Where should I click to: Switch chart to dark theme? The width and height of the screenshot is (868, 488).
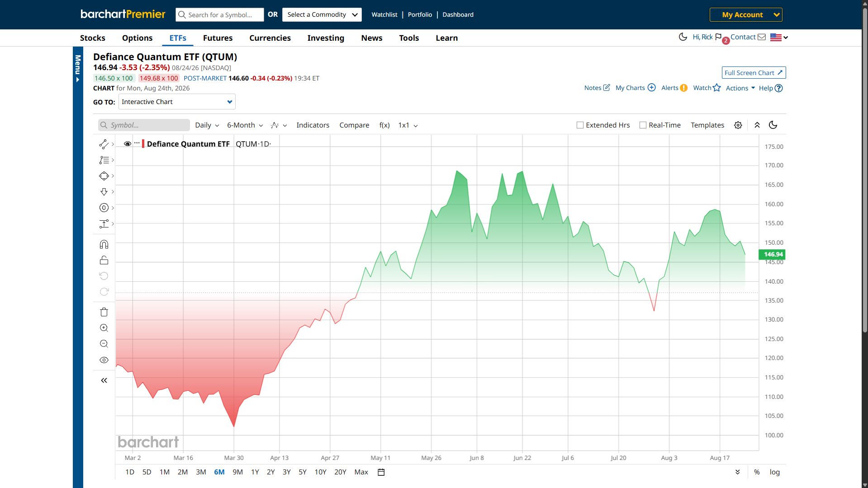pos(773,125)
